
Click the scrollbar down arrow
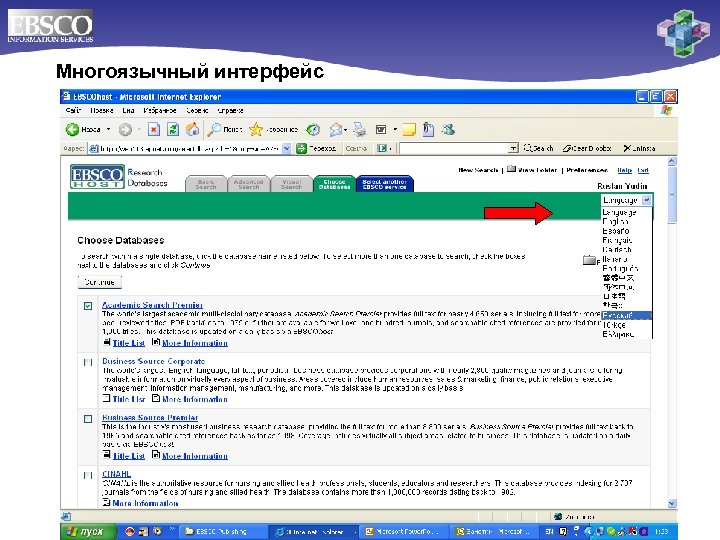pos(672,503)
